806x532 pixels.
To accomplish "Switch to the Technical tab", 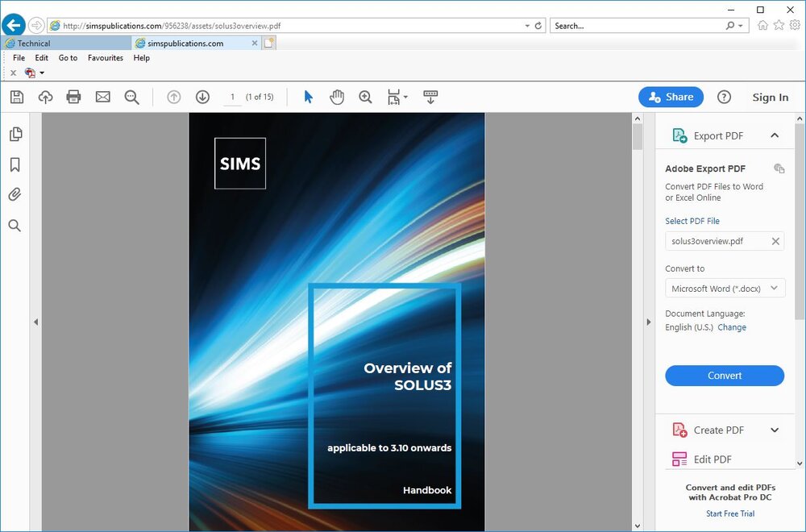I will point(66,44).
